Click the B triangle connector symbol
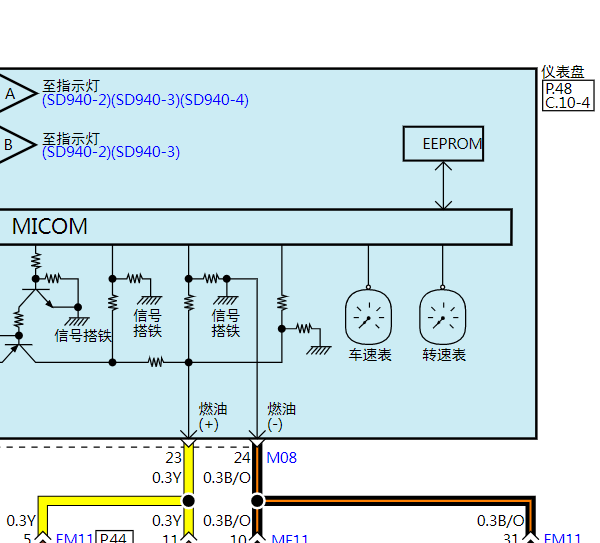The width and height of the screenshot is (600, 543). coord(15,145)
